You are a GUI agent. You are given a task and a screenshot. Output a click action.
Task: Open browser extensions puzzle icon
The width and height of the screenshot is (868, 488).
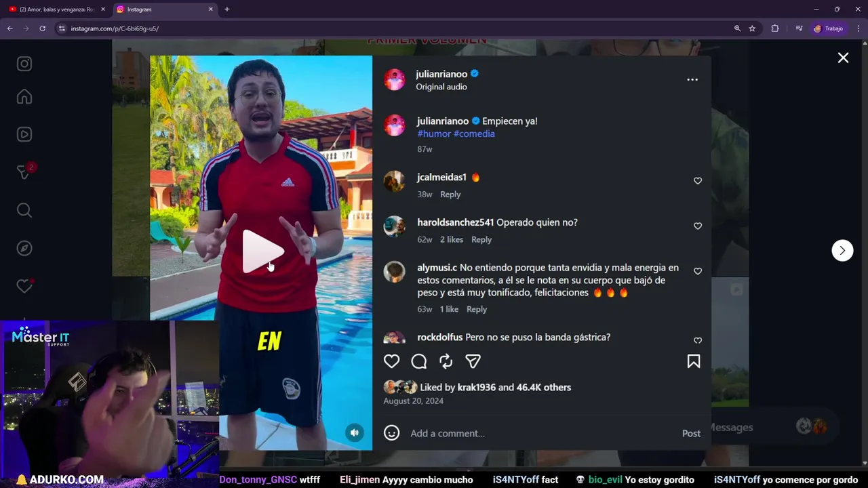tap(775, 28)
